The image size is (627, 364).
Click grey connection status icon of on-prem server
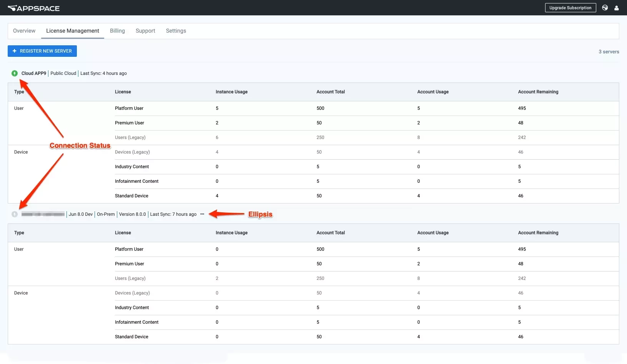tap(15, 214)
